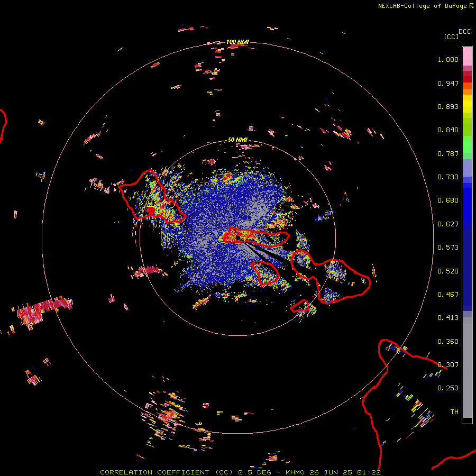Click the gray lower segment of color bar
The width and height of the screenshot is (476, 476).
tap(467, 368)
